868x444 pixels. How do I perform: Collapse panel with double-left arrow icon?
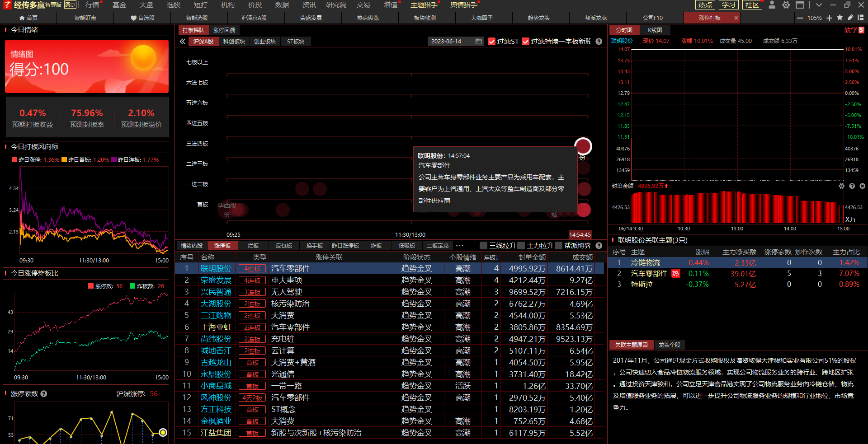[x=183, y=42]
